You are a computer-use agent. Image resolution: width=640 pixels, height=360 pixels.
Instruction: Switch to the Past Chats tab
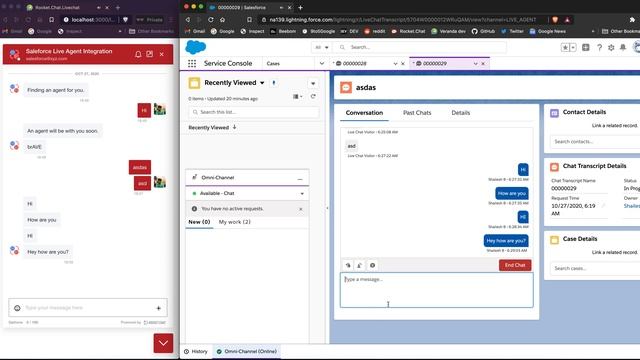(x=417, y=113)
